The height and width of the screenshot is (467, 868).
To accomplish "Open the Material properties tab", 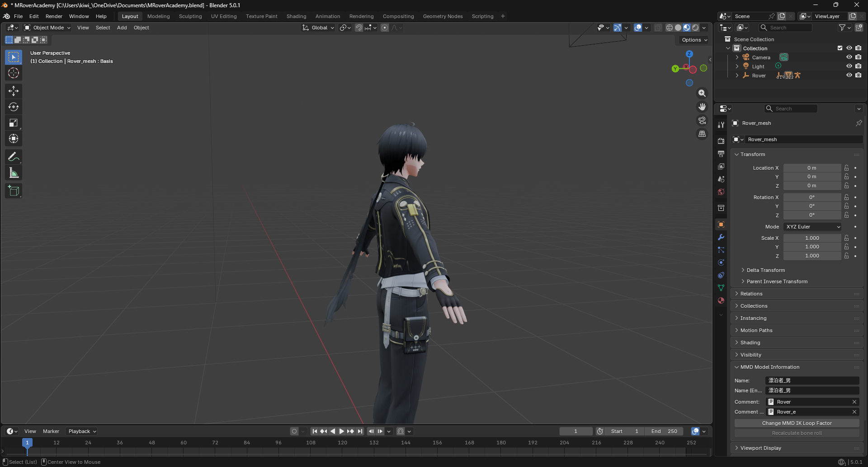I will point(721,300).
